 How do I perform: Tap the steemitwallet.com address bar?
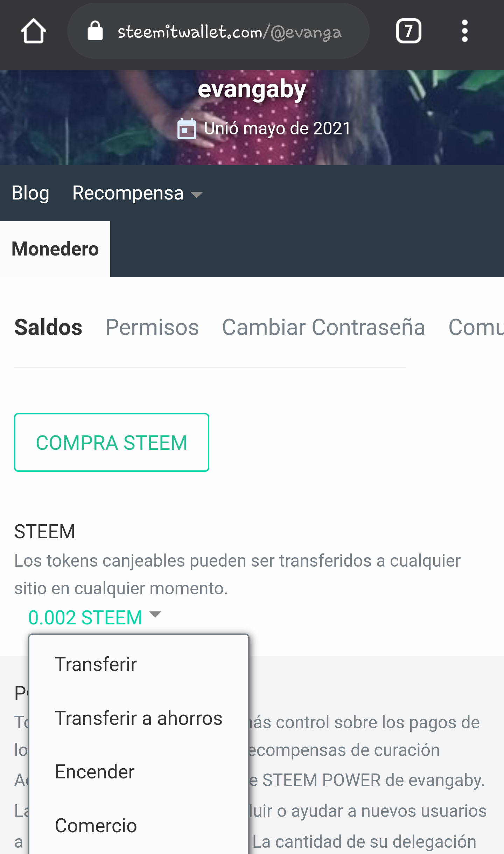click(218, 31)
